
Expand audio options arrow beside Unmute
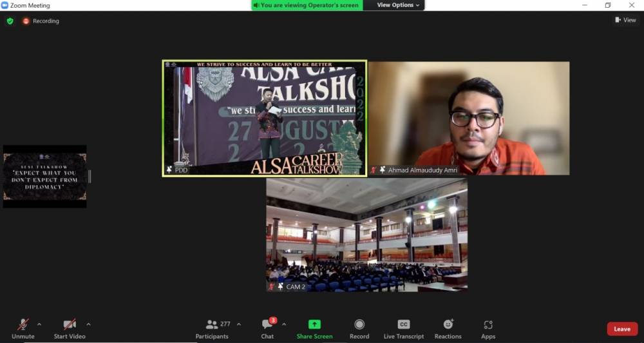click(39, 324)
